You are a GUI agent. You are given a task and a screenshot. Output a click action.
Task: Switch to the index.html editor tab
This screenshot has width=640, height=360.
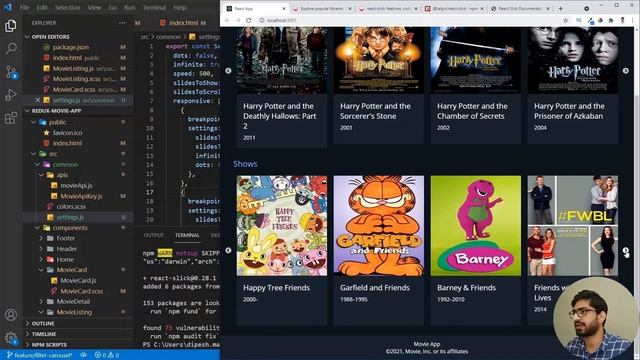point(183,23)
